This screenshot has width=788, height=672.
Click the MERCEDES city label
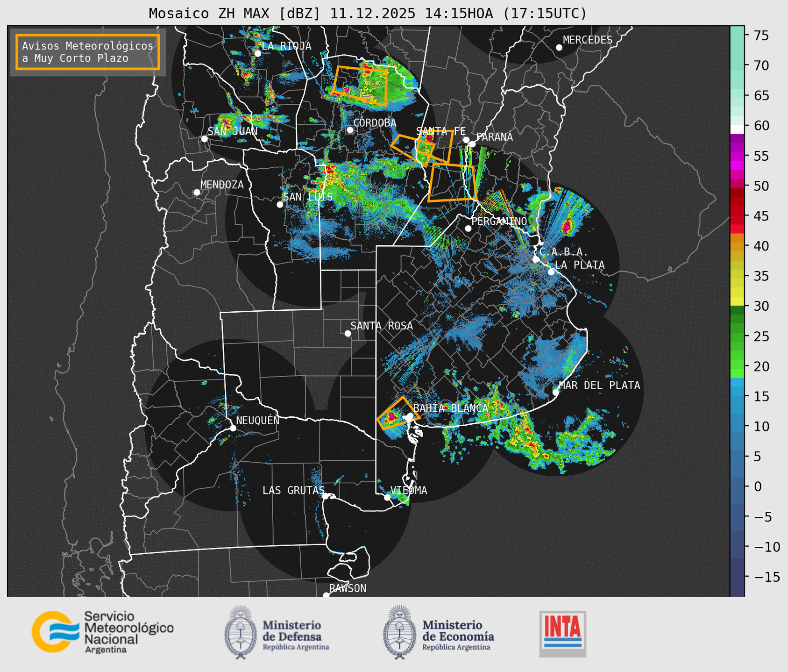(x=588, y=40)
